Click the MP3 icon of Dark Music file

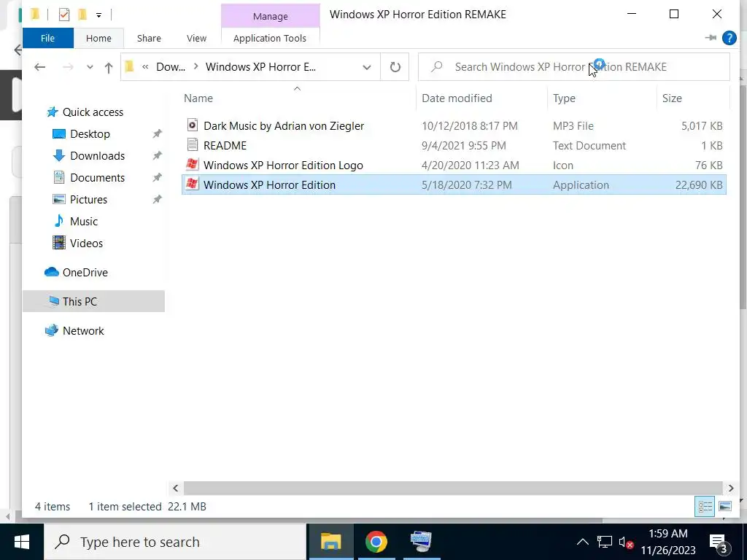tap(192, 125)
